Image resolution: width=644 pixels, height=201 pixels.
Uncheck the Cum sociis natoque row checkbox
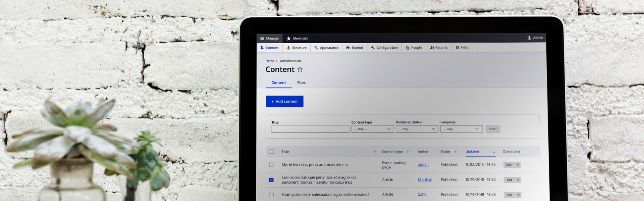click(x=271, y=180)
